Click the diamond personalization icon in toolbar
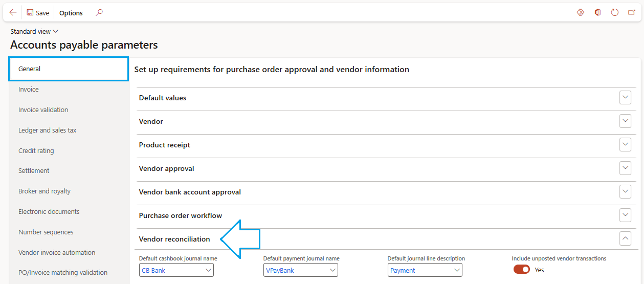The image size is (644, 284). 581,12
